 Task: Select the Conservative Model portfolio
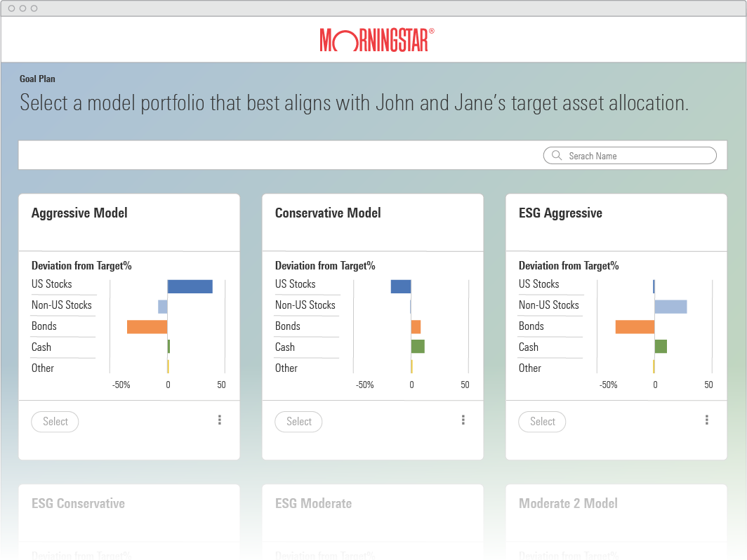coord(298,422)
